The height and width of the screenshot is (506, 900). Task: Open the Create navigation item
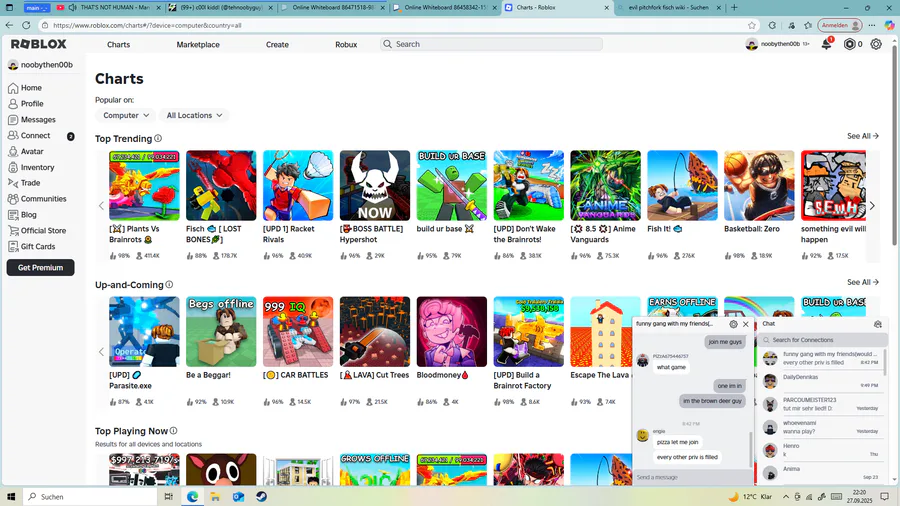coord(277,45)
